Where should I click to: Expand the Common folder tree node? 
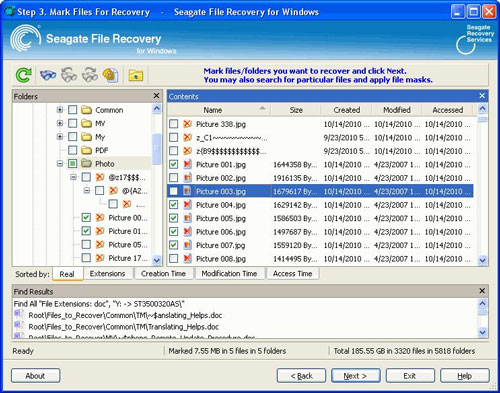(60, 110)
